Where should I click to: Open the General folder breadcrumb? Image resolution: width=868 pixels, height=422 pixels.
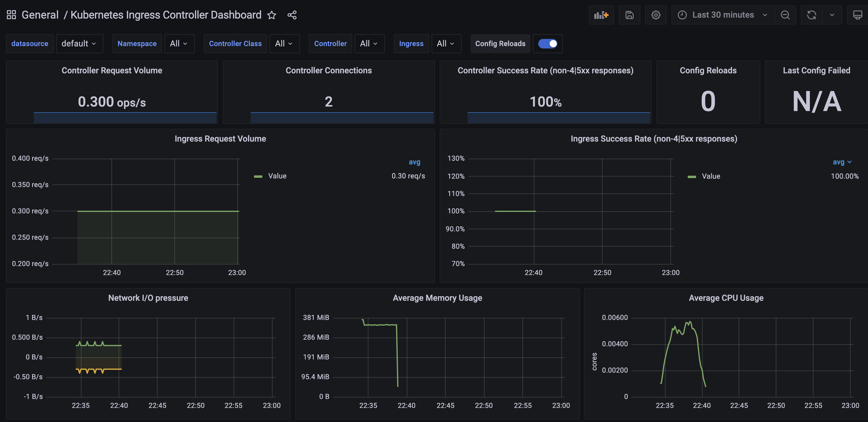click(x=40, y=15)
